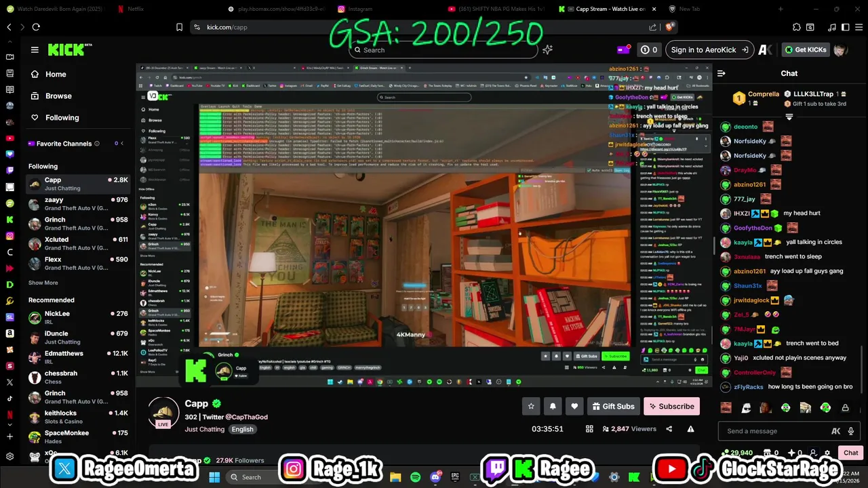Report stream with warning triangle icon
This screenshot has width=868, height=488.
pos(690,429)
